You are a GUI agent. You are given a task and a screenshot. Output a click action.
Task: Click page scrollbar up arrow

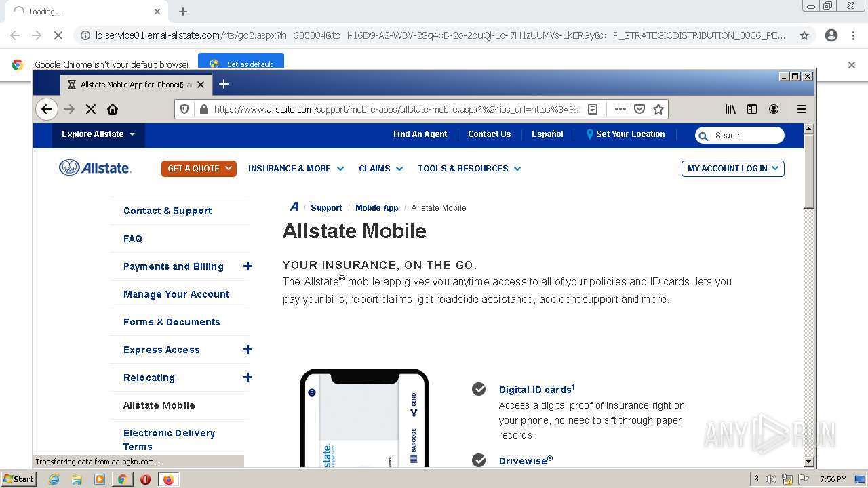[x=808, y=129]
